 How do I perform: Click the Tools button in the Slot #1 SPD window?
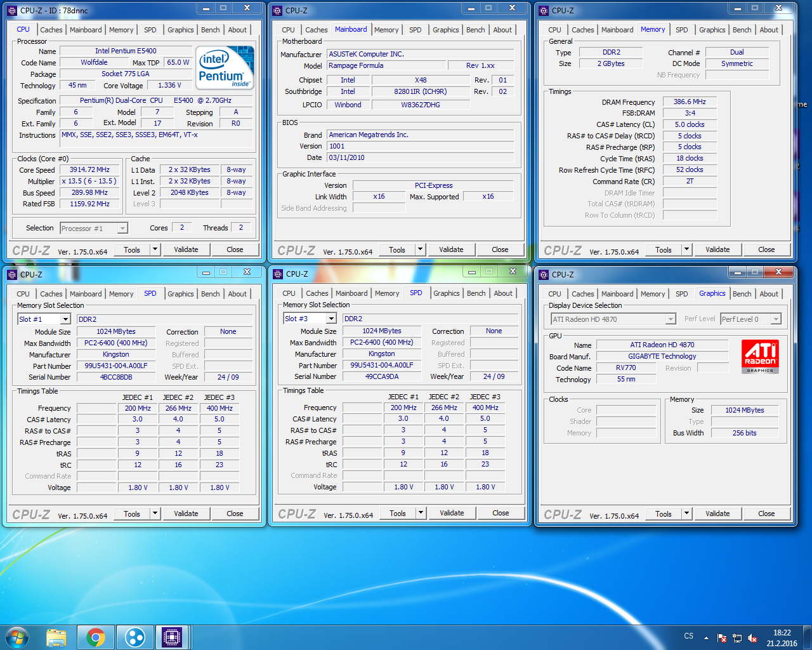[x=132, y=514]
